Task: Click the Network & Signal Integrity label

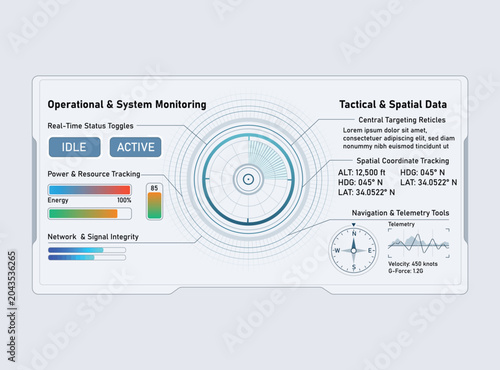Action: pos(93,237)
